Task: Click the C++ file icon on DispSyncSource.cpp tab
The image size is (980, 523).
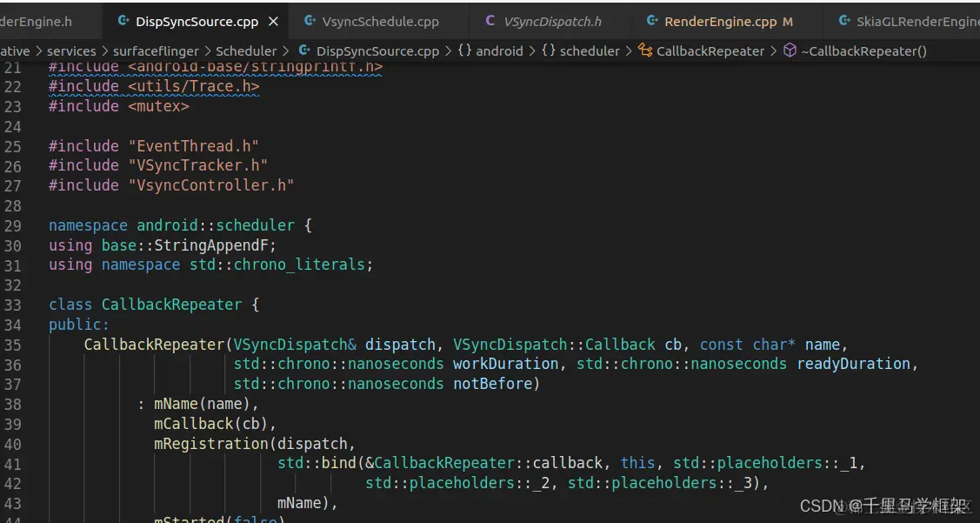Action: 123,21
